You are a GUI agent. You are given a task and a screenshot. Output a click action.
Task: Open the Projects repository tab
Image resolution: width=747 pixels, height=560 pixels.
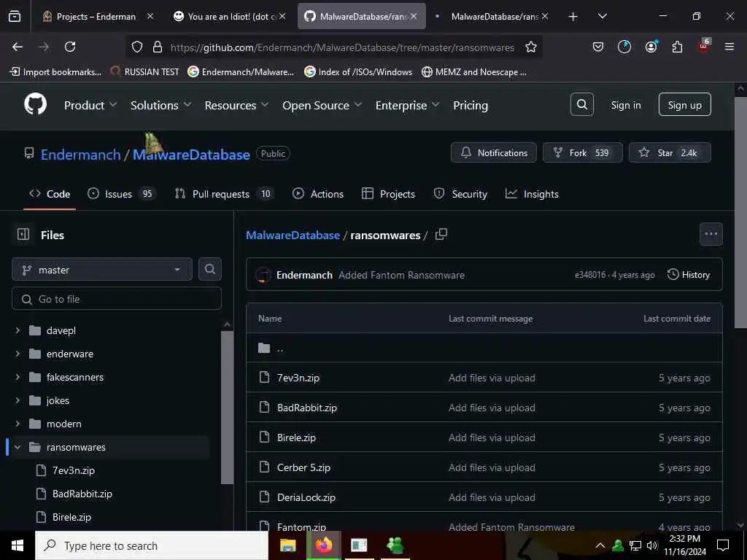click(x=388, y=194)
